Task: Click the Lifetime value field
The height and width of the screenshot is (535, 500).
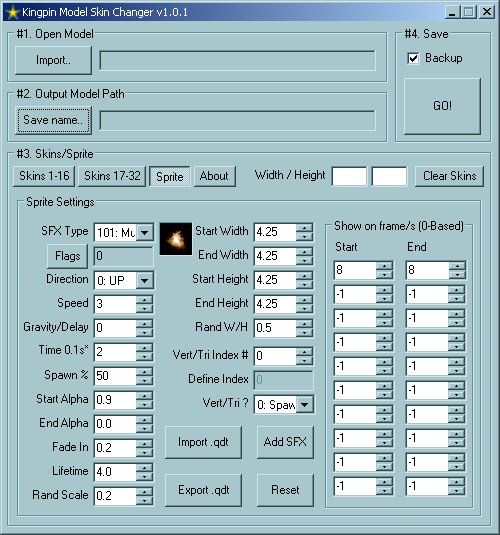Action: click(115, 472)
